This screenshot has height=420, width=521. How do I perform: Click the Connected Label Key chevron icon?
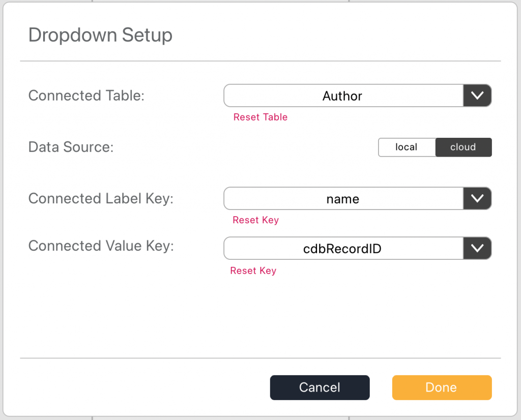click(477, 198)
